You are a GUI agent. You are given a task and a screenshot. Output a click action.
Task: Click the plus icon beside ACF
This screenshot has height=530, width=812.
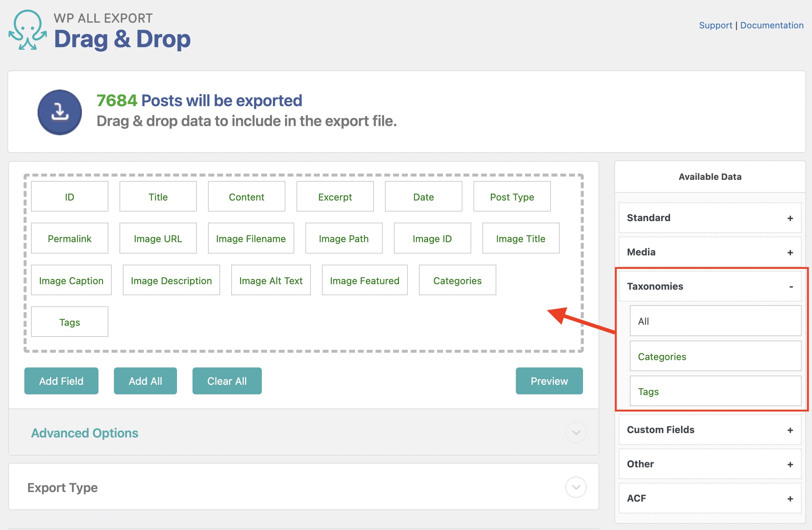790,499
